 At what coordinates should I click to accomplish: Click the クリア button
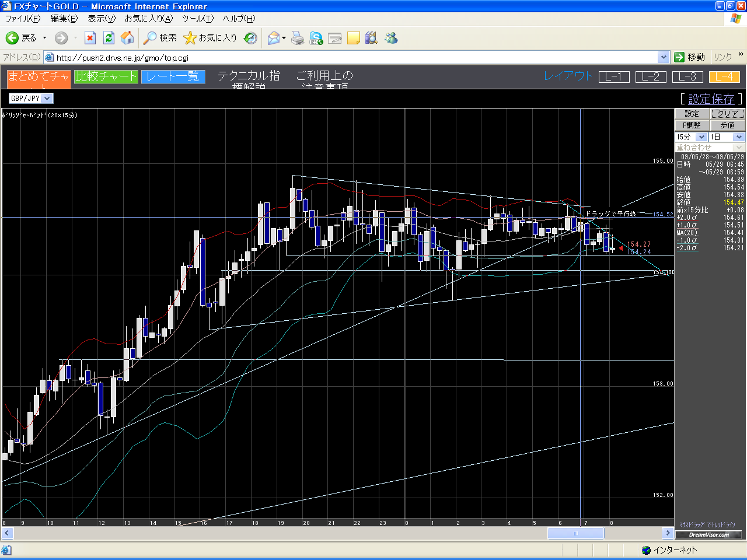click(728, 114)
